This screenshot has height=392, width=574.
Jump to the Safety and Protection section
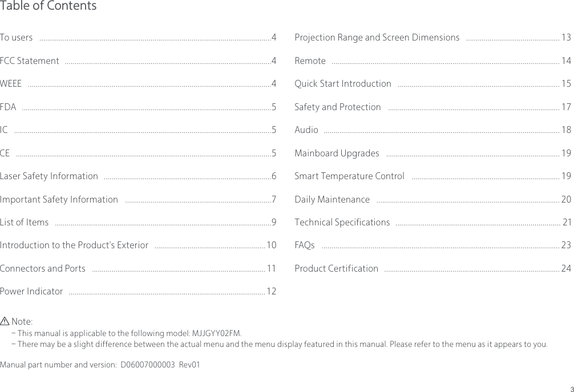[338, 107]
